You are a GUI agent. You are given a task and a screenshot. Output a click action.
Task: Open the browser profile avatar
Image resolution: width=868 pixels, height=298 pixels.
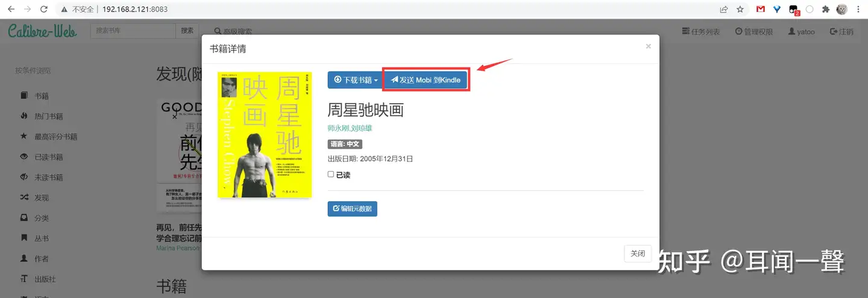click(842, 10)
